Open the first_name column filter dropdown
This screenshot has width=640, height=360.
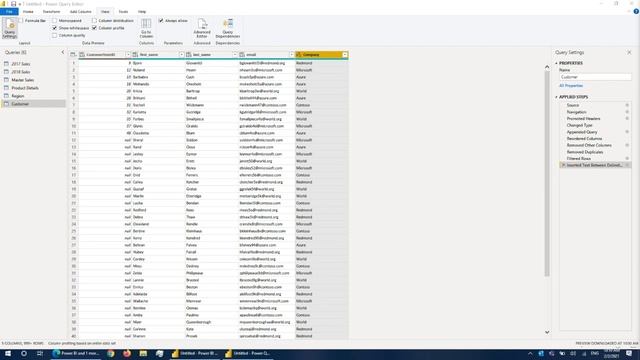pyautogui.click(x=182, y=55)
